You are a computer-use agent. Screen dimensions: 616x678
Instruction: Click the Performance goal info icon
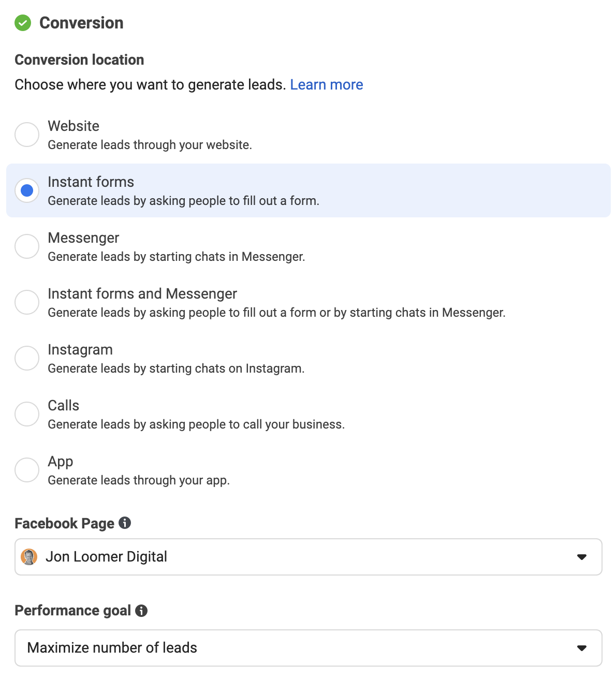[141, 611]
